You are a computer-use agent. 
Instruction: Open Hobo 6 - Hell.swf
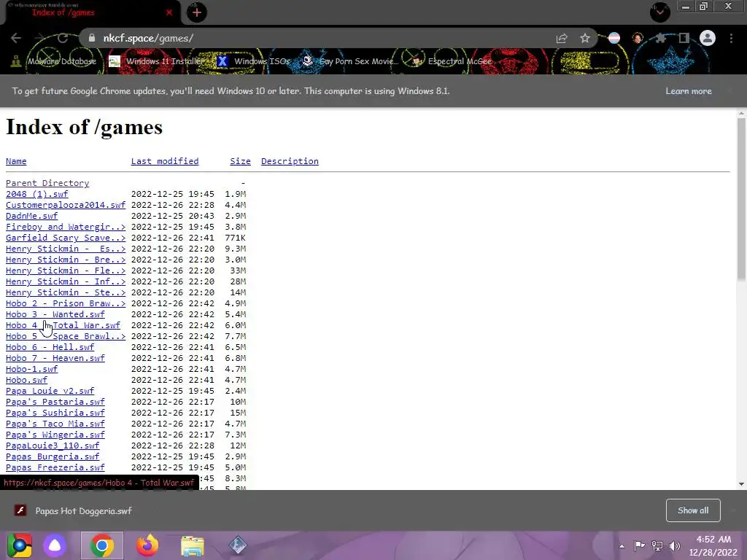point(50,348)
